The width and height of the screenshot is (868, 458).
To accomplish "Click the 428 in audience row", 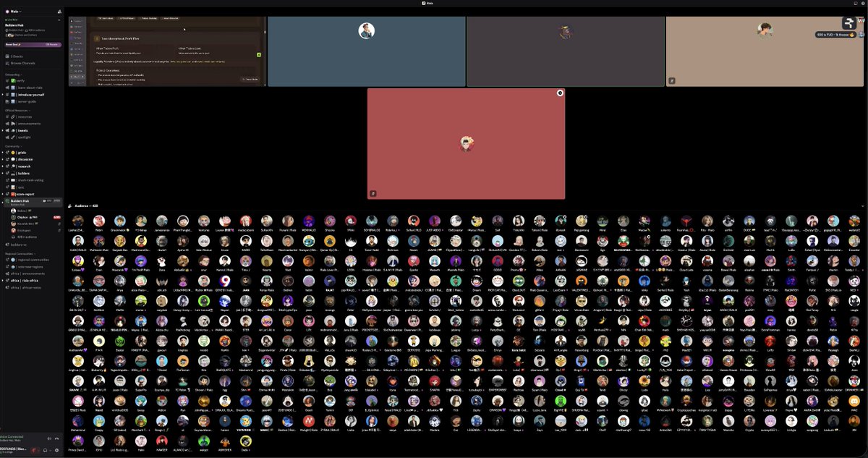I will pyautogui.click(x=36, y=237).
